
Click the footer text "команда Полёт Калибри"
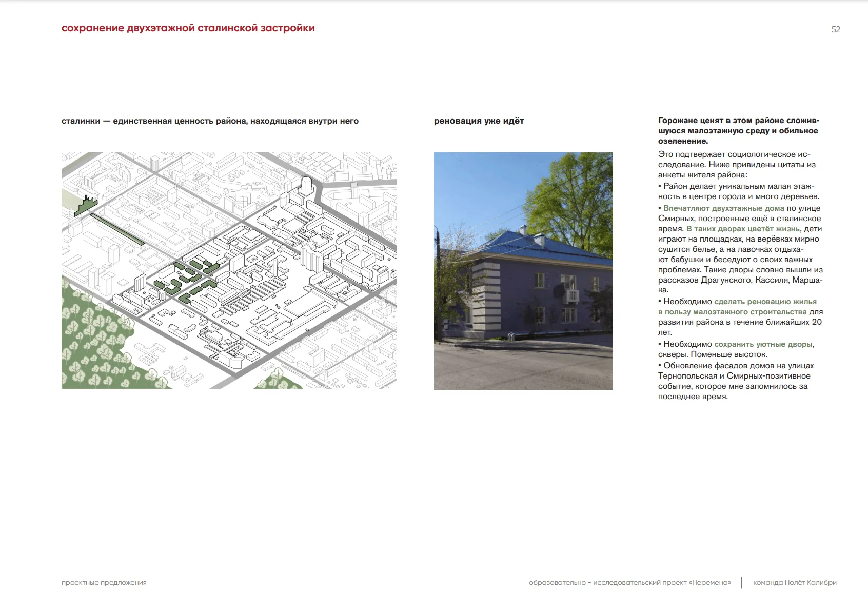tap(794, 583)
